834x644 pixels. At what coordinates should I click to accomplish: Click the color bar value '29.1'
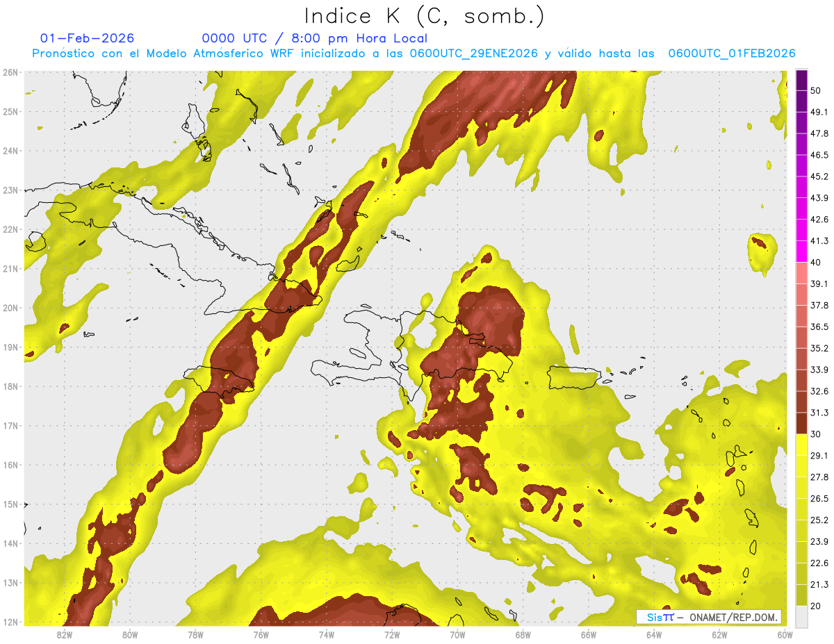click(x=819, y=456)
